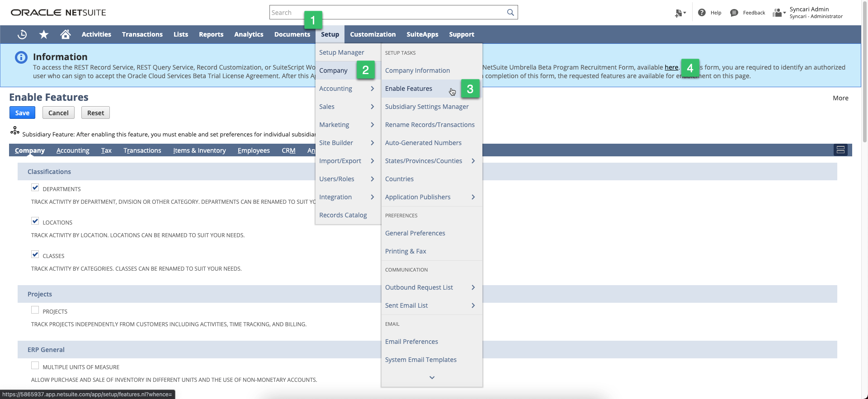Image resolution: width=868 pixels, height=399 pixels.
Task: Open Email Preferences
Action: pos(411,342)
